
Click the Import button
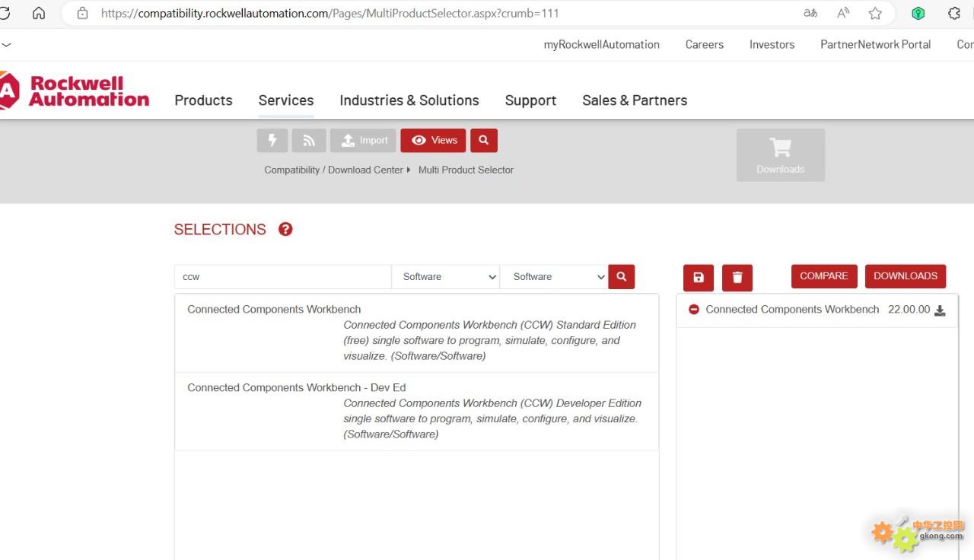[x=363, y=140]
